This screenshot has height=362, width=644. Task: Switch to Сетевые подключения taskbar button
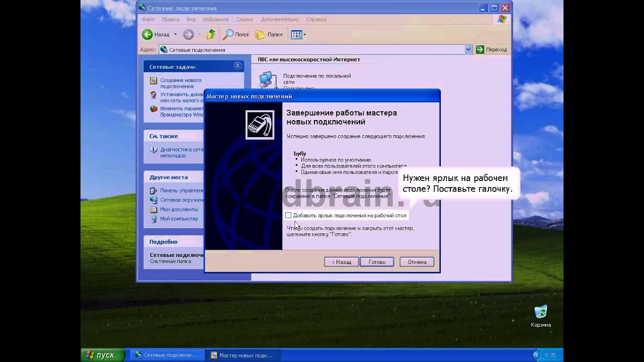coord(168,355)
